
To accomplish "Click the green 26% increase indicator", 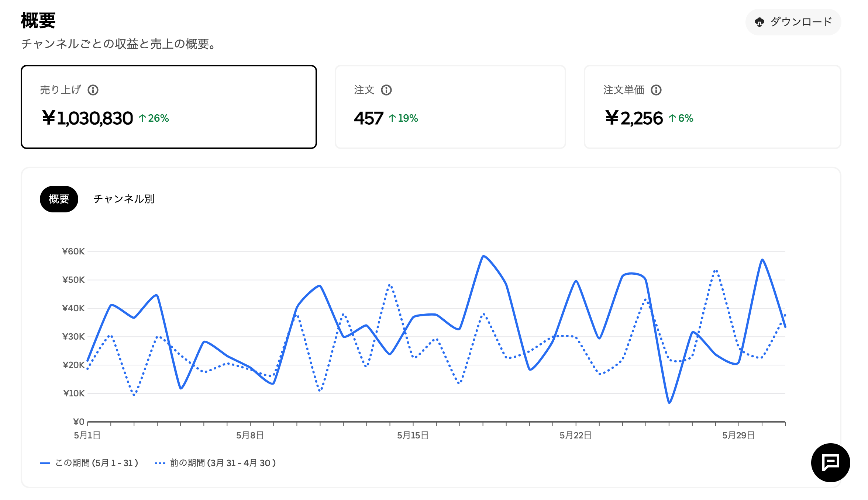I will coord(154,118).
